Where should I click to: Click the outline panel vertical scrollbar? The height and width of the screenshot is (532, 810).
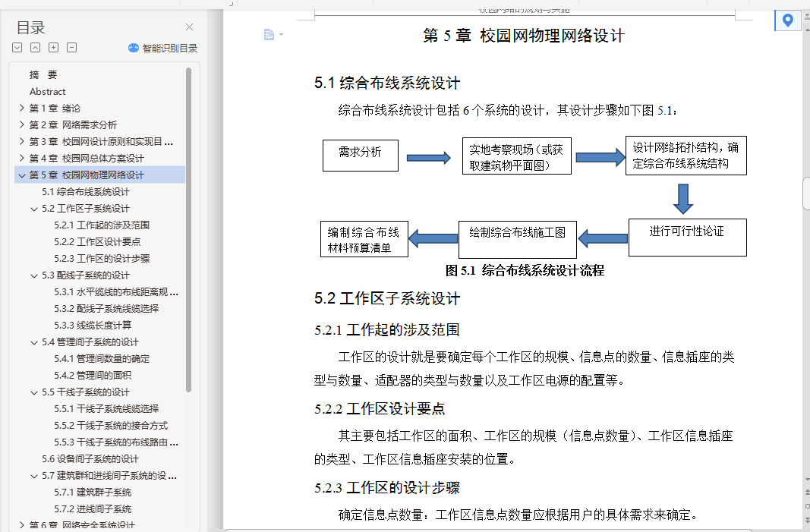point(188,230)
